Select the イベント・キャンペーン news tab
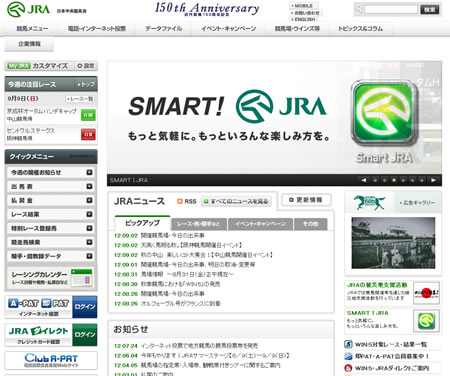 pos(260,224)
